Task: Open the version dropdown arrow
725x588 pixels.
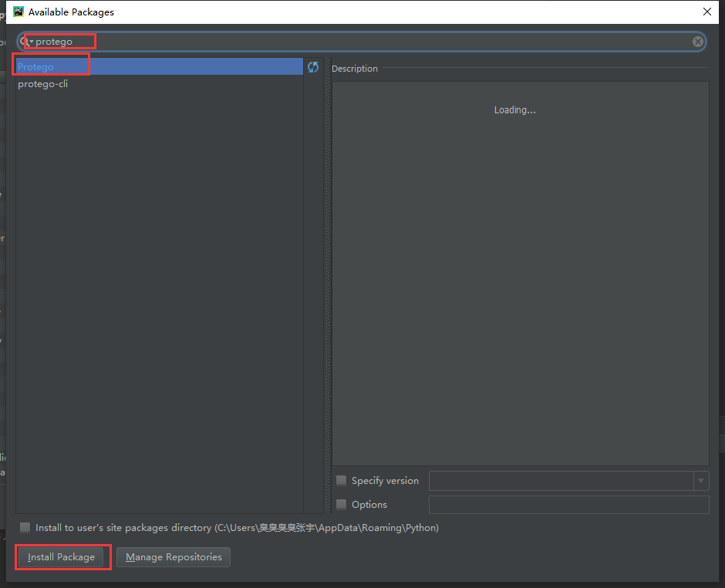Action: pos(701,481)
